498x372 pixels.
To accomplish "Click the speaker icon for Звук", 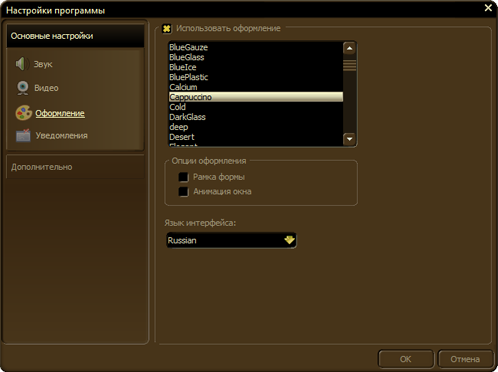I will pos(21,64).
